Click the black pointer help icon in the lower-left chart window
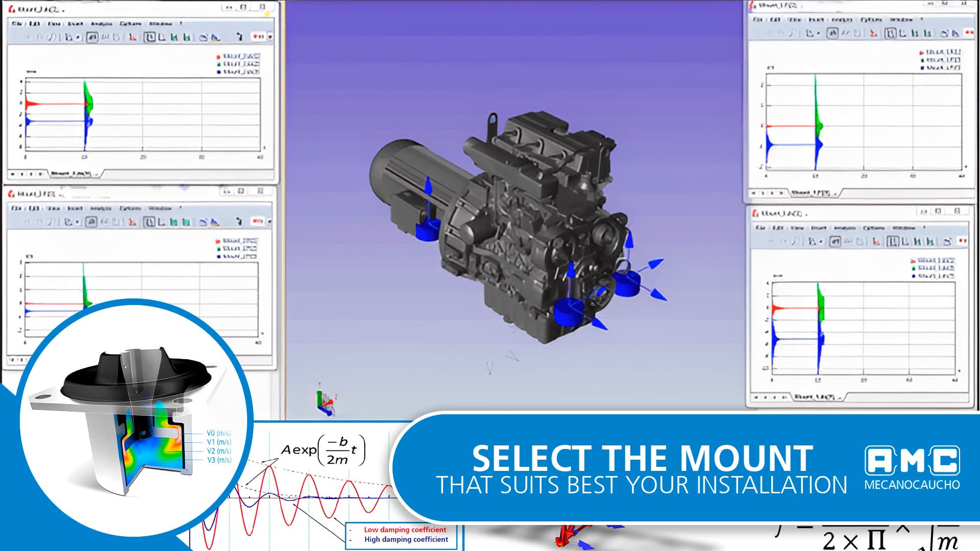The height and width of the screenshot is (551, 980). (238, 221)
